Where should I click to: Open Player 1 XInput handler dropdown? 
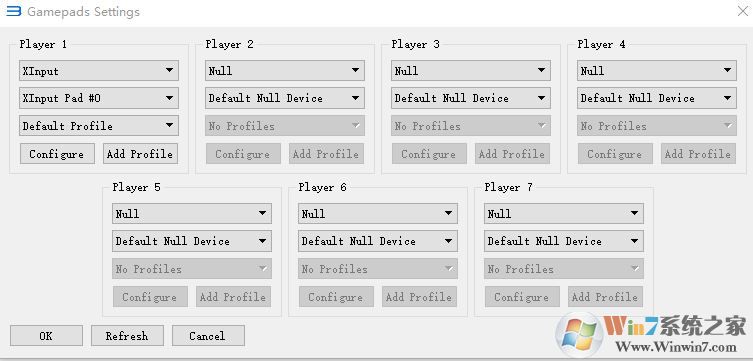pos(99,71)
